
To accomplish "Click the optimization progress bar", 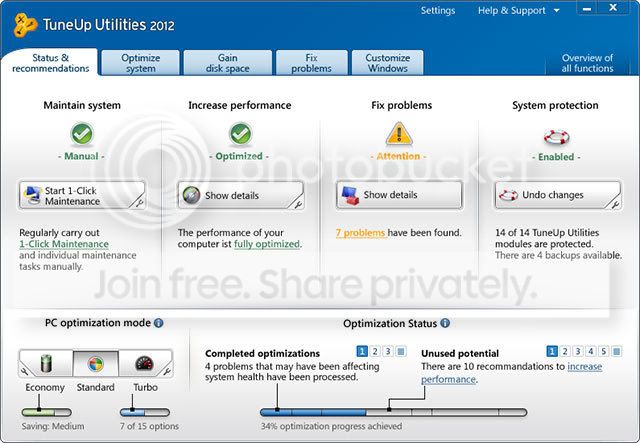I will (x=393, y=412).
